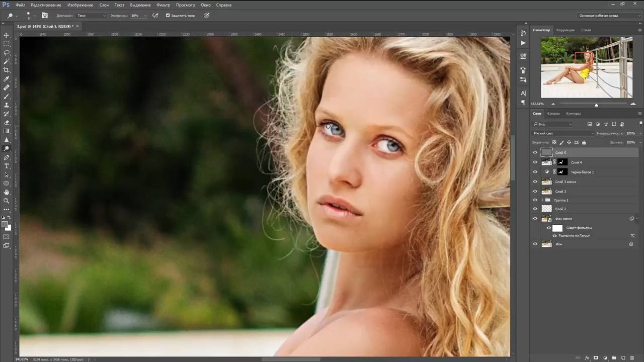Image resolution: width=644 pixels, height=362 pixels.
Task: Click the delete layer trash icon
Action: click(x=632, y=358)
